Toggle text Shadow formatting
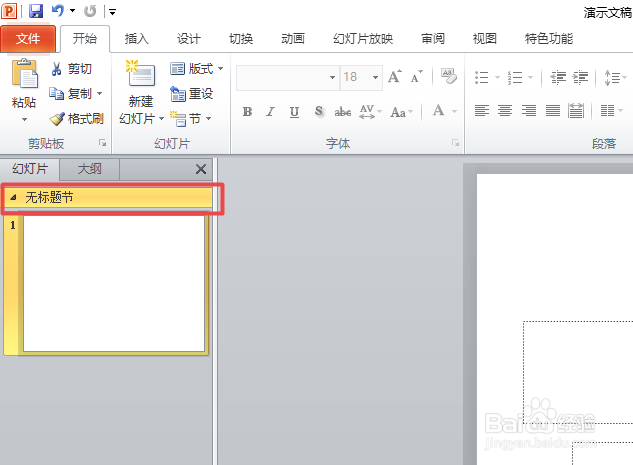This screenshot has width=633, height=465. (319, 111)
